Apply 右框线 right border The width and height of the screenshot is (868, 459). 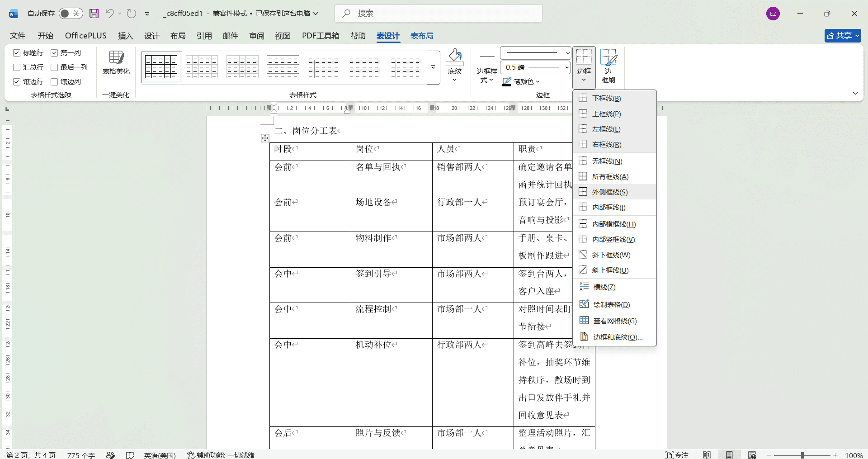614,145
